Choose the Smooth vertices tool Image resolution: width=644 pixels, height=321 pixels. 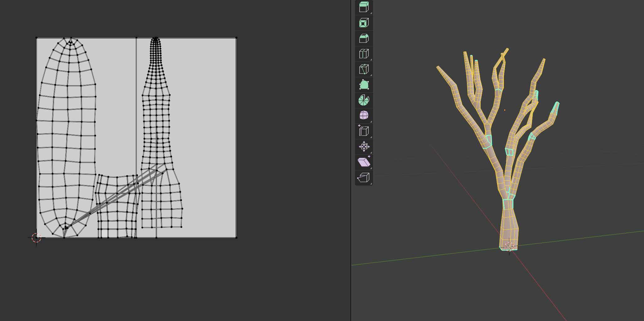(364, 116)
